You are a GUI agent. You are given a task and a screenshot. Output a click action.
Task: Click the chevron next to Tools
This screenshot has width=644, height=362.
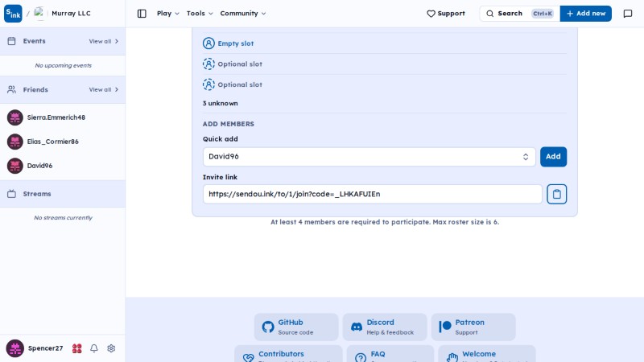pos(211,14)
